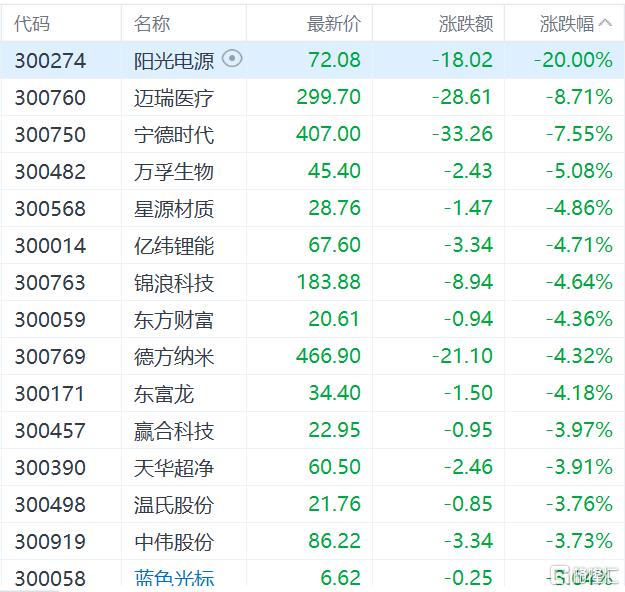
Task: Select the 天华超净 row name
Action: coord(174,467)
